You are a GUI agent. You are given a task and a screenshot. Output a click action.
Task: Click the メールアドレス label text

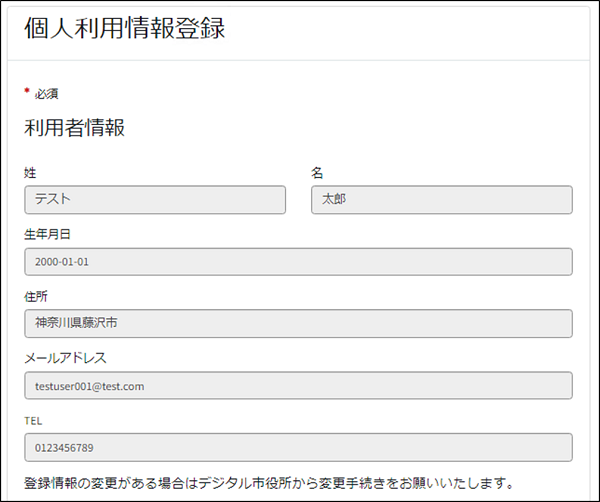pyautogui.click(x=64, y=358)
